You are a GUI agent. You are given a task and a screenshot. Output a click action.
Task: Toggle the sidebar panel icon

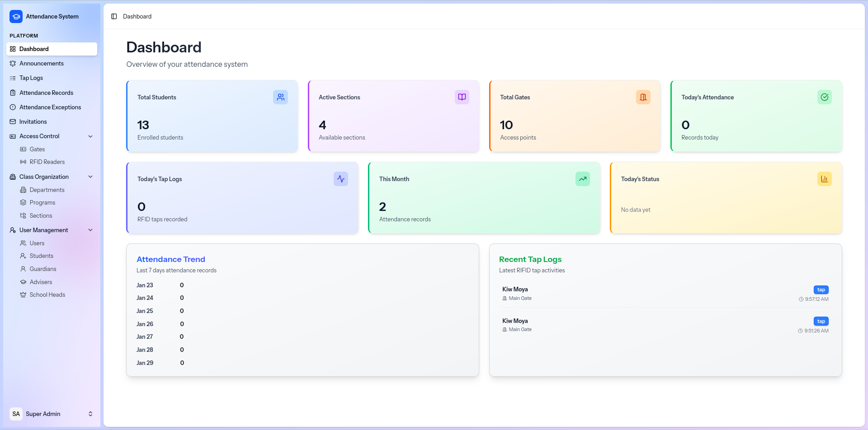(x=114, y=16)
